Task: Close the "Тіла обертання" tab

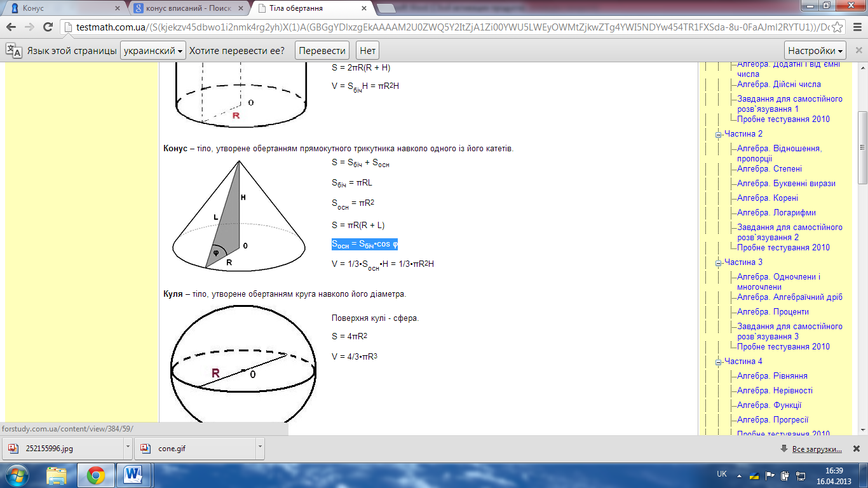Action: (365, 8)
